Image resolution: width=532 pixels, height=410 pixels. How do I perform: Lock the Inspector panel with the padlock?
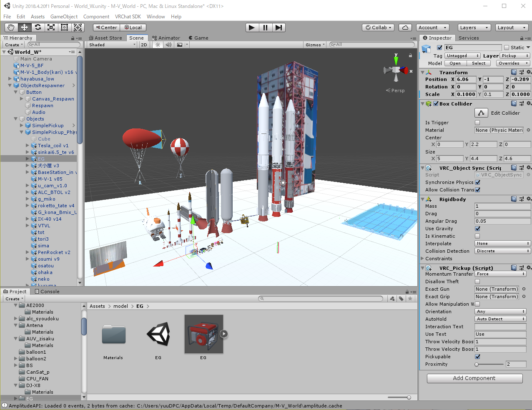tap(522, 38)
